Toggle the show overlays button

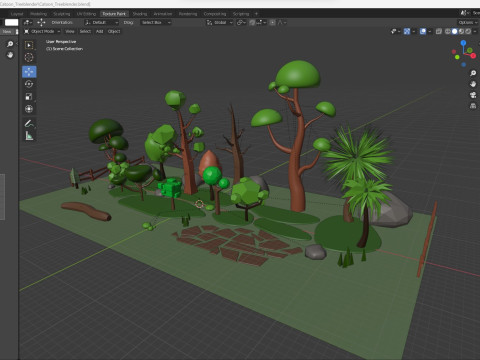423,31
